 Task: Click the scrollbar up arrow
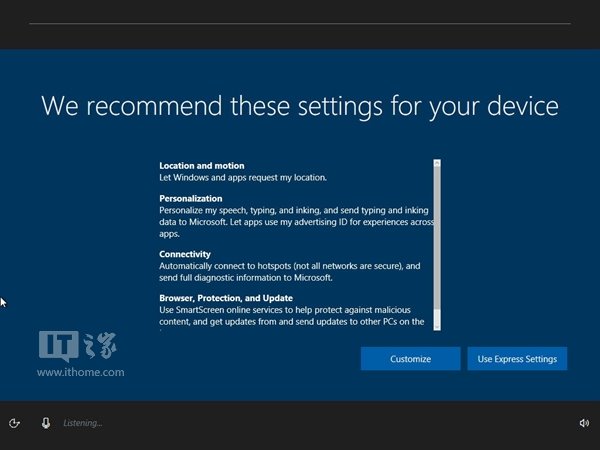point(437,163)
